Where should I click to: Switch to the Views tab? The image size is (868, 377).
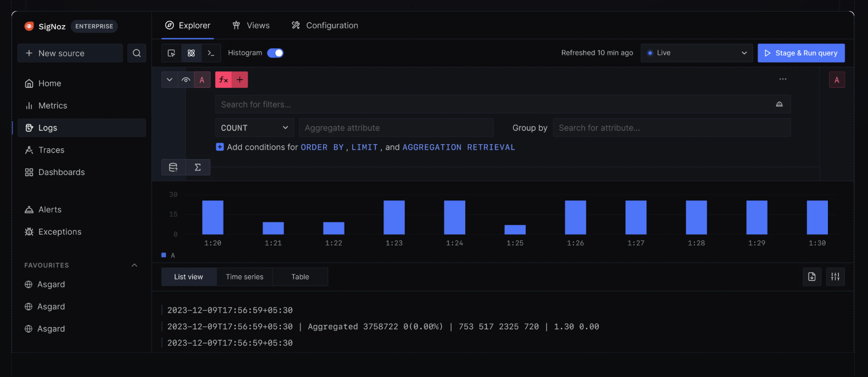point(251,25)
